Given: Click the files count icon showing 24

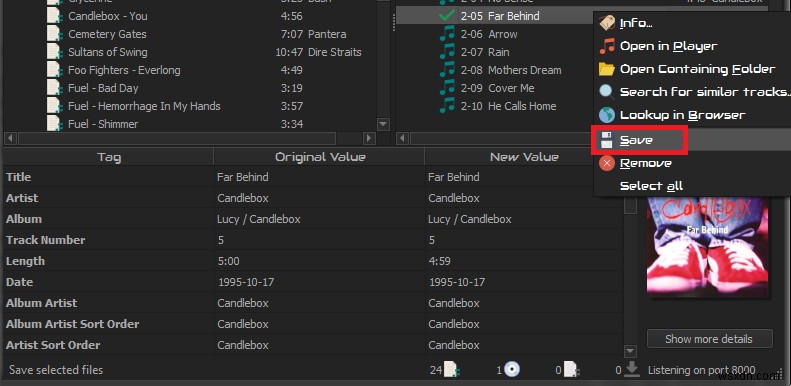Looking at the screenshot, I should pos(452,370).
